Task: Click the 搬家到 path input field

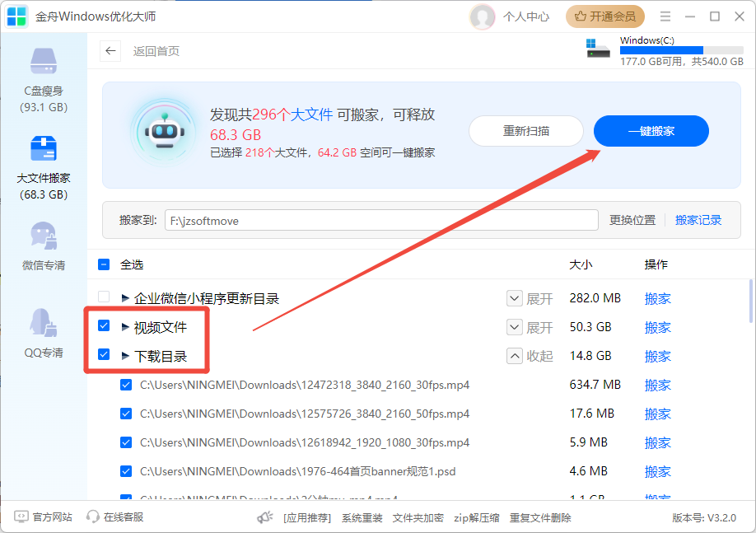Action: click(381, 221)
